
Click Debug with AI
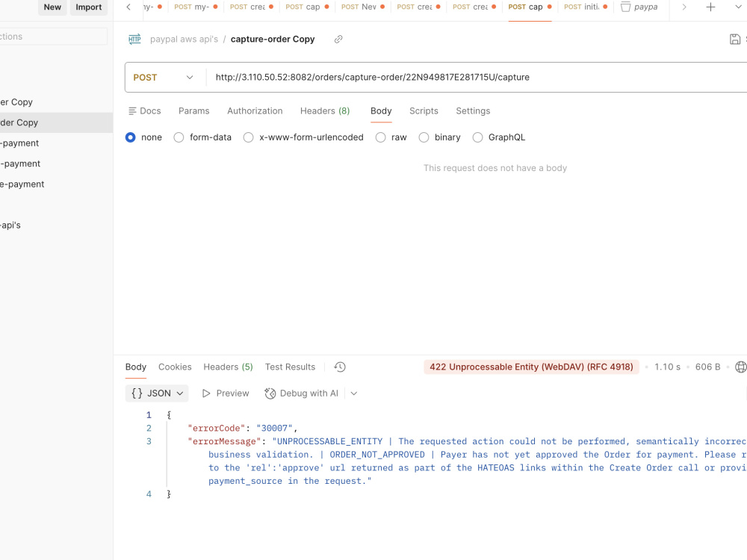302,393
